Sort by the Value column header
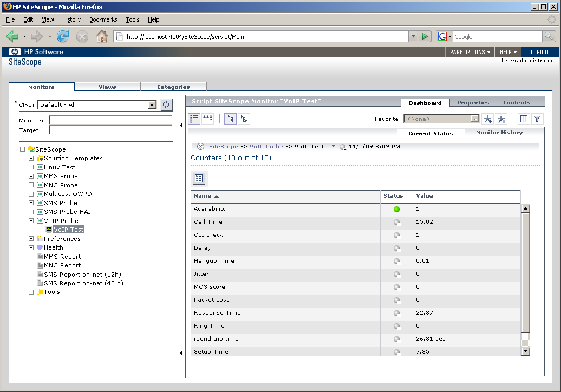The height and width of the screenshot is (392, 561). (467, 196)
